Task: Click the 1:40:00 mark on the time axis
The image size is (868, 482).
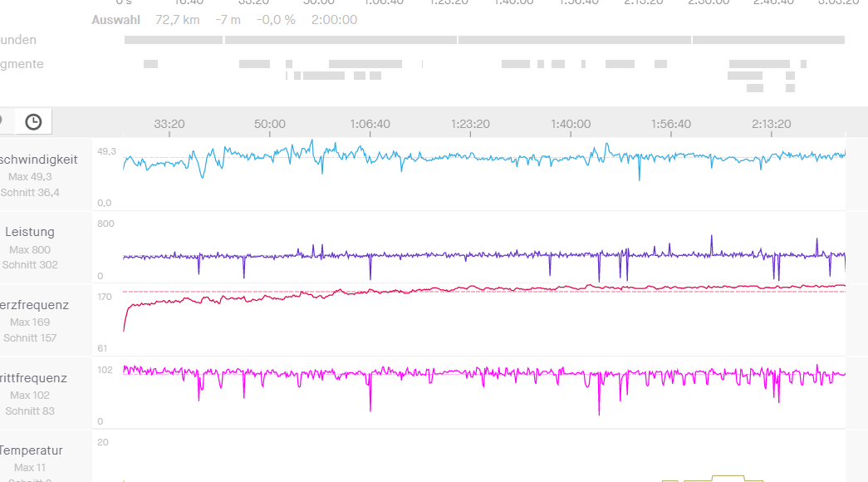Action: pos(571,124)
